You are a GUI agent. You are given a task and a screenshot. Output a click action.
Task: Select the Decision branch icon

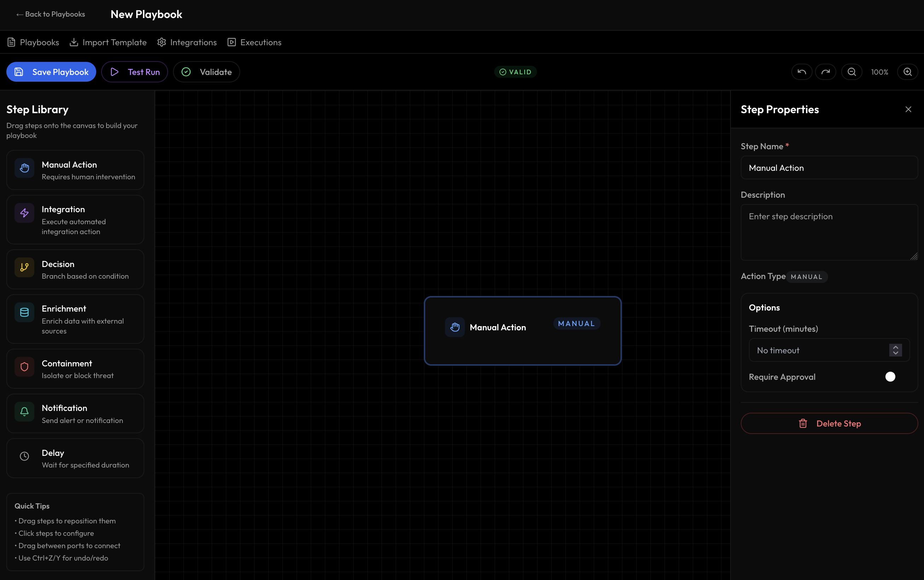click(x=24, y=267)
